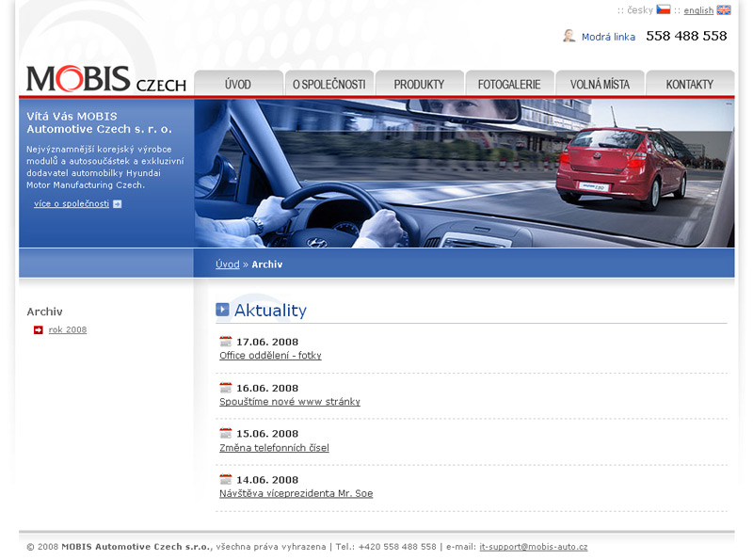The width and height of the screenshot is (753, 560).
Task: Click the MOBIS Czech logo
Action: [x=106, y=79]
